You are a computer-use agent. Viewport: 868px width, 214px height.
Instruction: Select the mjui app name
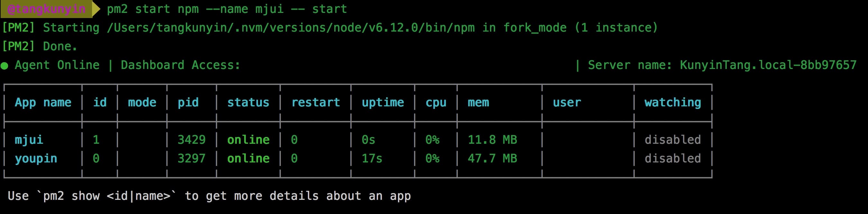[x=29, y=140]
